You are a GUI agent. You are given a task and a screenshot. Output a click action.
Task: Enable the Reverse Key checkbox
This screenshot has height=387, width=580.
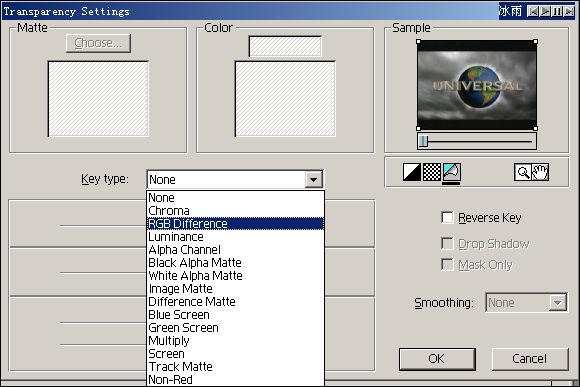point(447,218)
